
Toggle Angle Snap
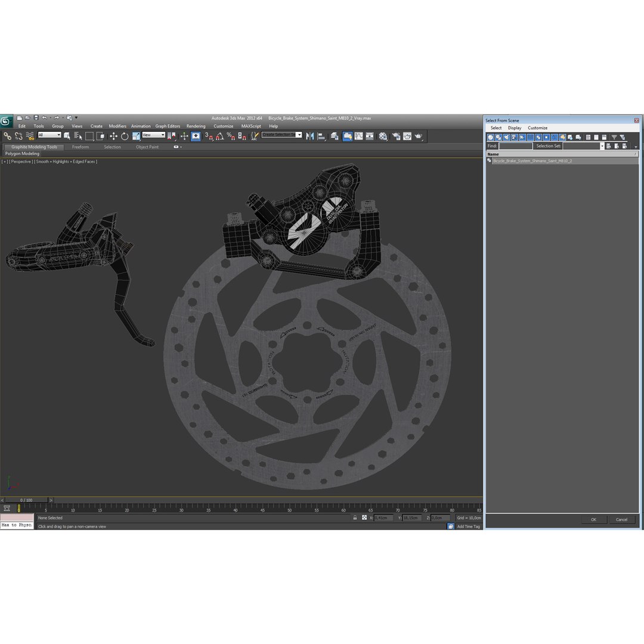(219, 136)
